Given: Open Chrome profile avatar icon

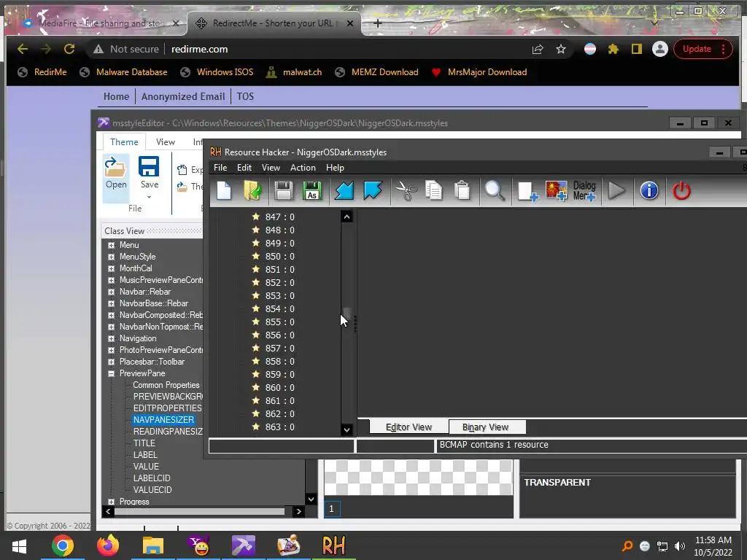Looking at the screenshot, I should (659, 49).
